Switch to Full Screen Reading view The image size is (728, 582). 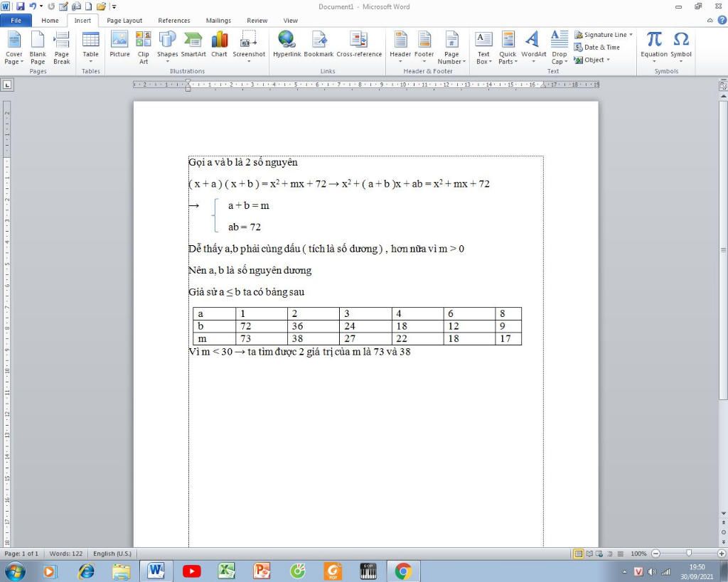pyautogui.click(x=589, y=554)
